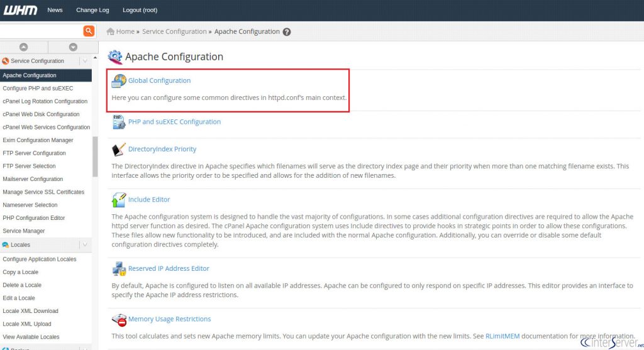This screenshot has width=644, height=350.
Task: Select Apache Configuration in sidebar
Action: 45,75
